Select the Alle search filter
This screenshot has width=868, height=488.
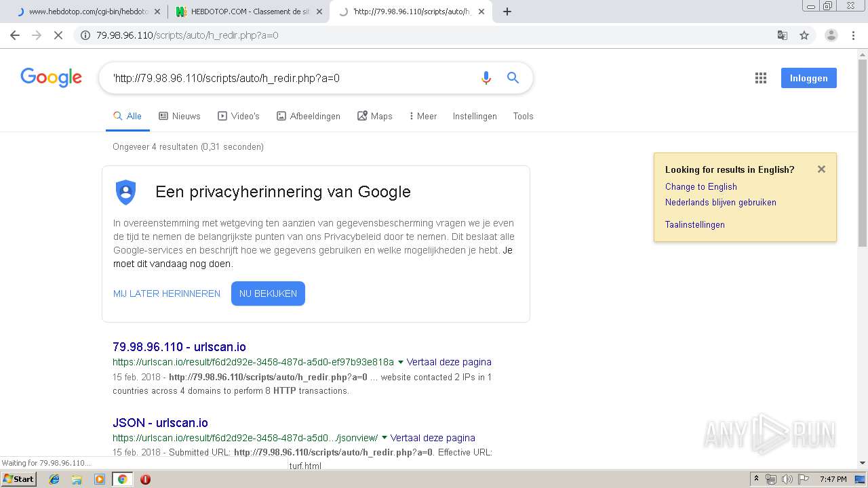(127, 116)
